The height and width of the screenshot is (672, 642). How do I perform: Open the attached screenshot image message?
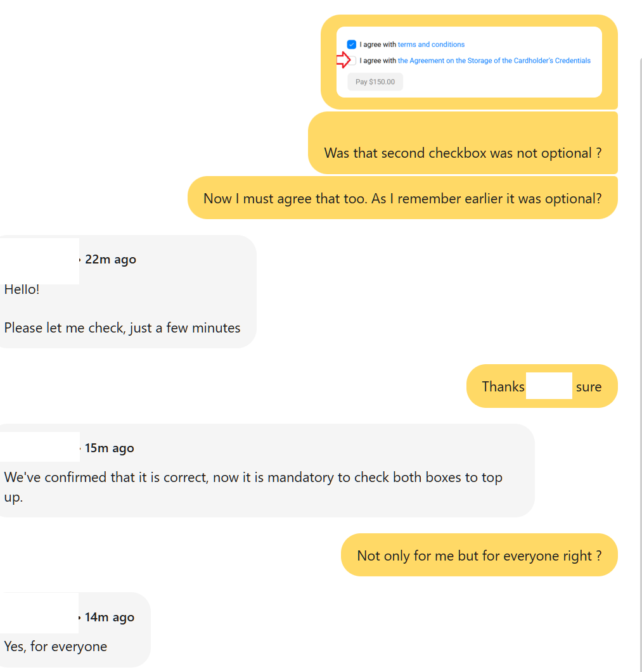click(469, 62)
